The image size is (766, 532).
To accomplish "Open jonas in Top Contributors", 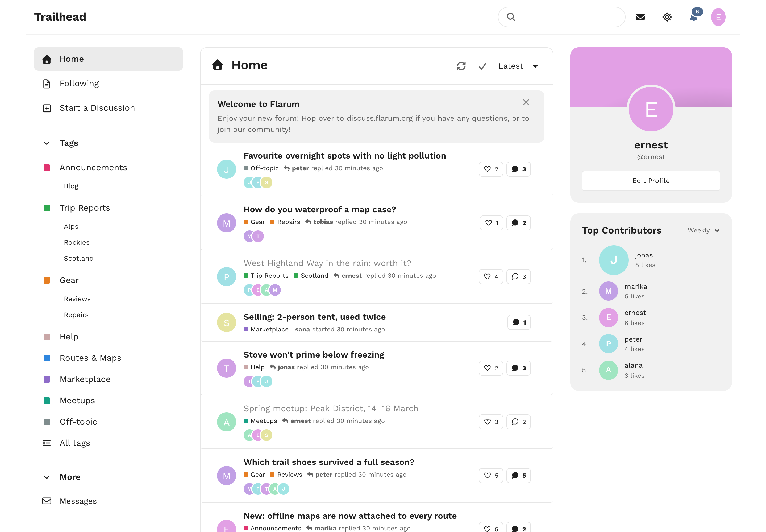I will point(644,255).
